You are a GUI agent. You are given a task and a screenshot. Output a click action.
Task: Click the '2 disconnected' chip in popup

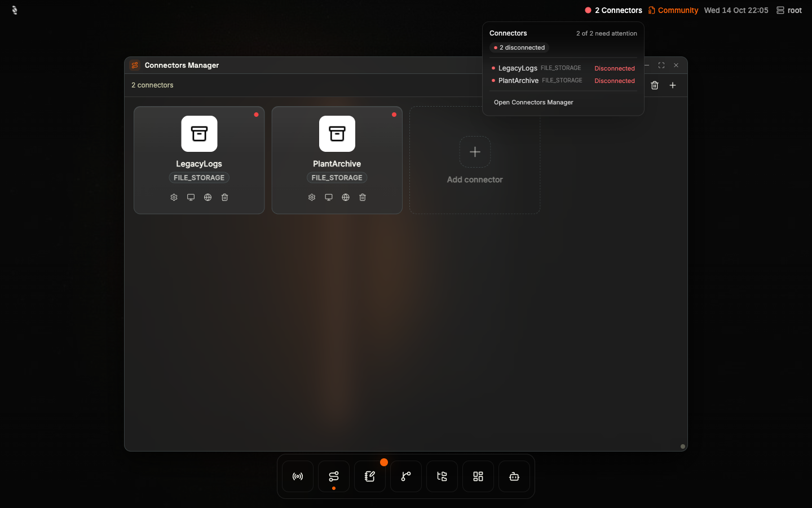519,48
